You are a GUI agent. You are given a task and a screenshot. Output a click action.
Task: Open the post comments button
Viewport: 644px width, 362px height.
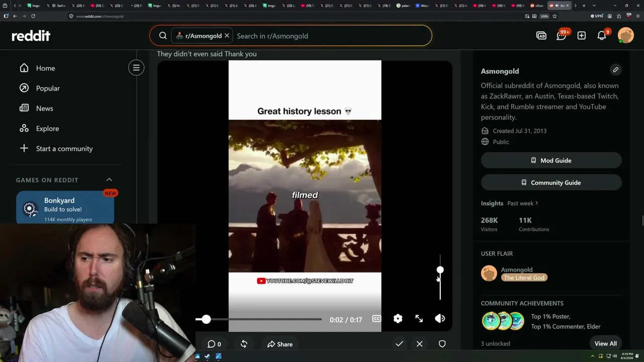click(214, 344)
